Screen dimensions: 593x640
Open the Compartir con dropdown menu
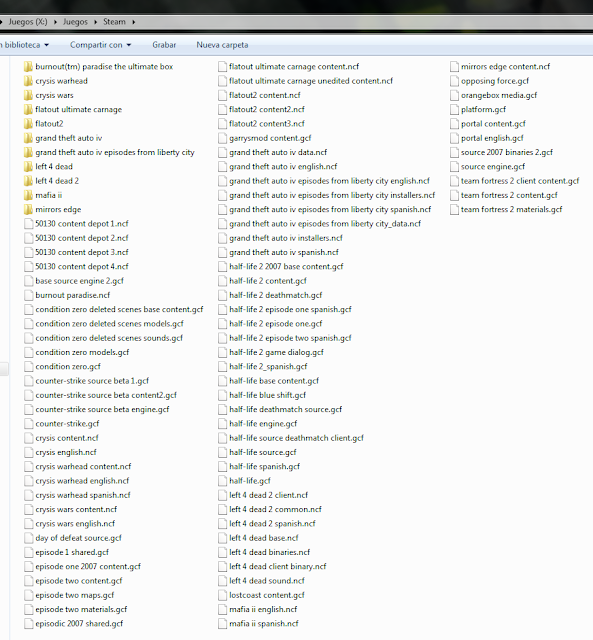click(100, 45)
